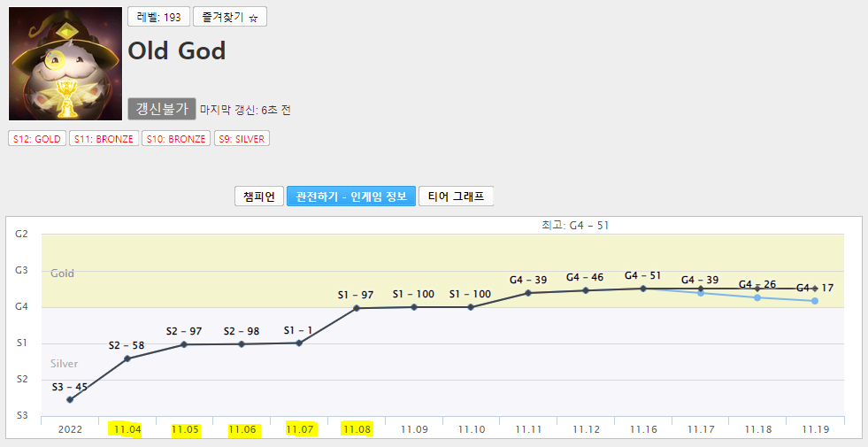Viewport: 868px width, 447px height.
Task: Click the Old God profile avatar image
Action: [x=65, y=64]
